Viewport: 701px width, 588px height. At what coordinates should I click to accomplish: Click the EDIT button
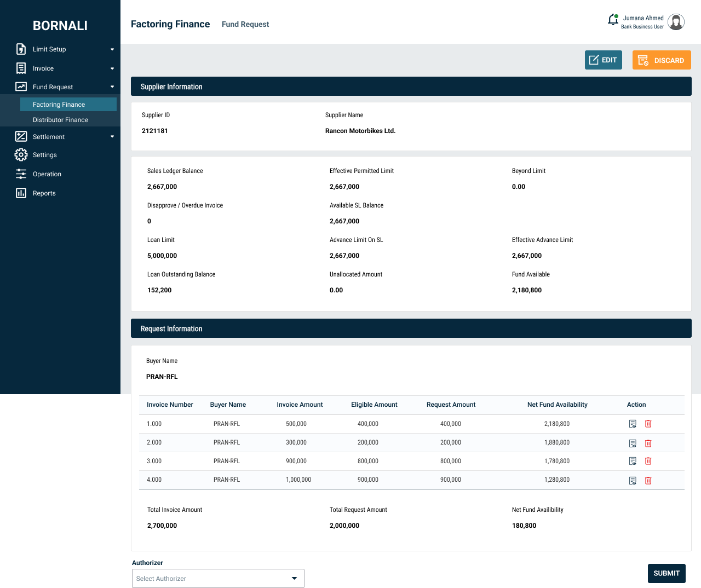(x=604, y=60)
